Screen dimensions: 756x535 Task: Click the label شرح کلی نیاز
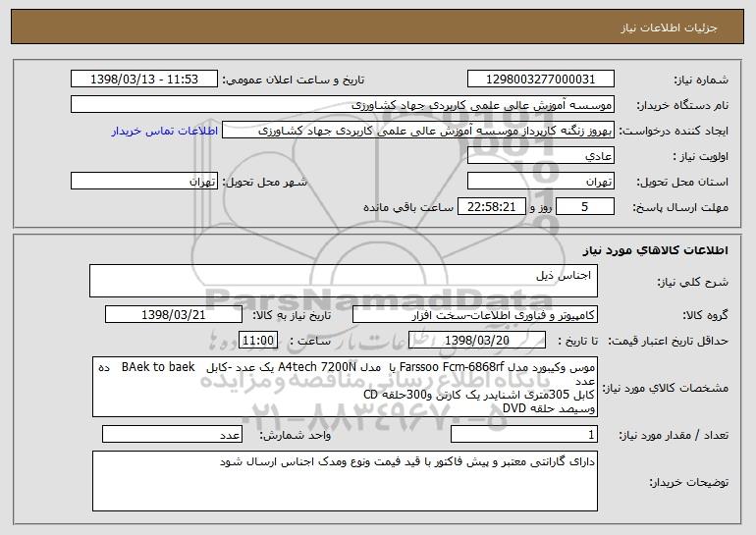pos(693,282)
